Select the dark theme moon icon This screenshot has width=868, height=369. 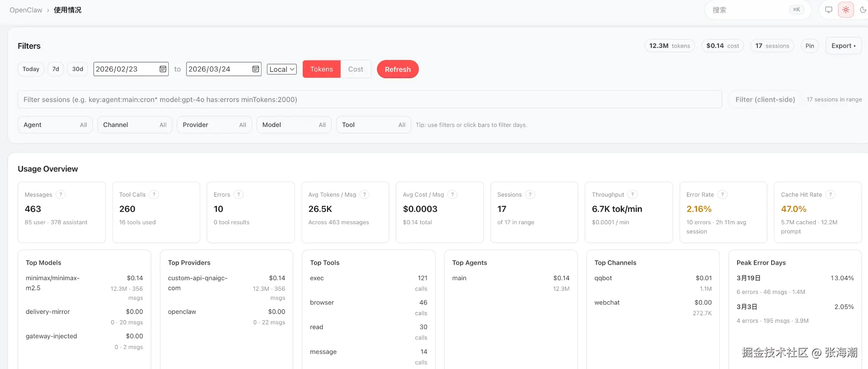pos(863,10)
